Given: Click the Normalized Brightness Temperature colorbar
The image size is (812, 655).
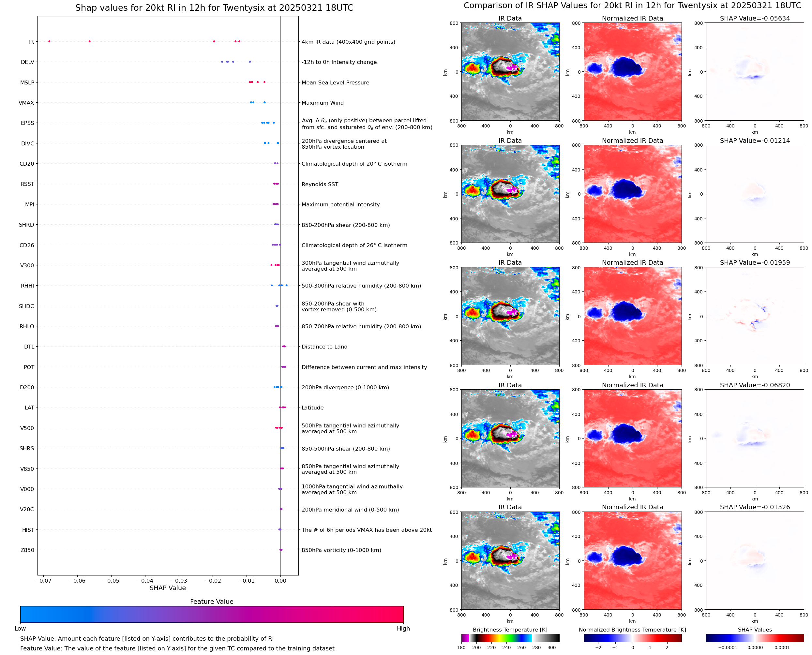Looking at the screenshot, I should (632, 638).
